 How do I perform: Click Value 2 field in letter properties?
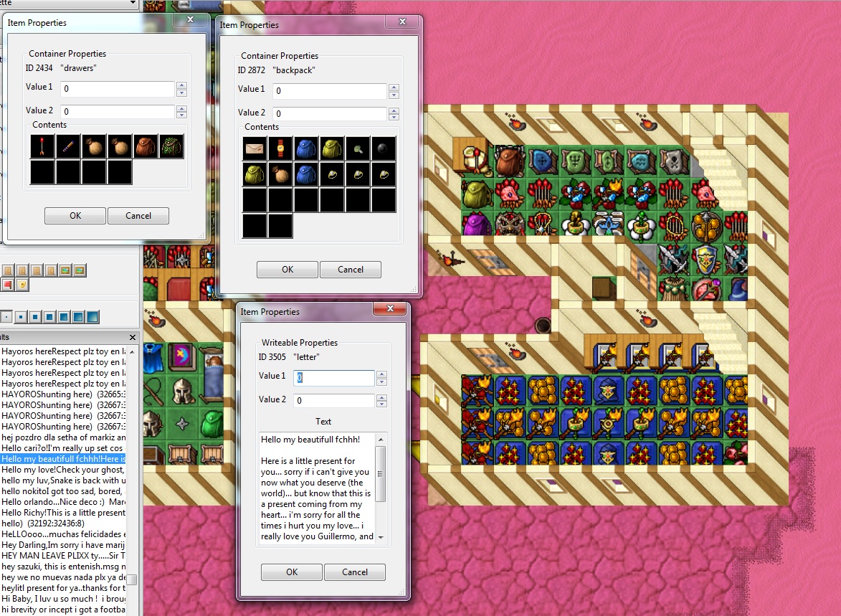333,400
